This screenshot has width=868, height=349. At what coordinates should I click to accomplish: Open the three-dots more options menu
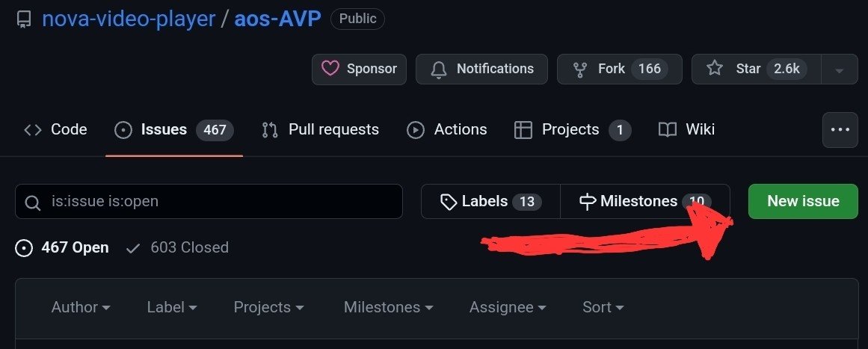pyautogui.click(x=840, y=130)
